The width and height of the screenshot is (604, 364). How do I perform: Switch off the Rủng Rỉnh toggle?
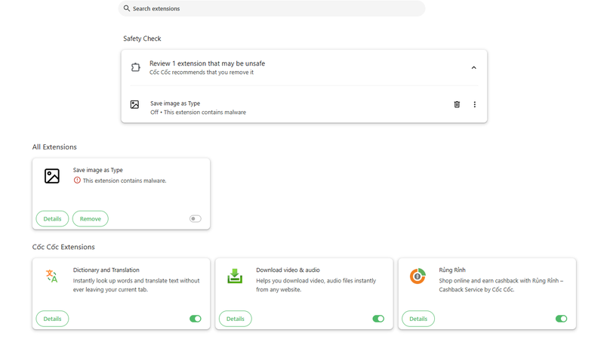pyautogui.click(x=561, y=319)
